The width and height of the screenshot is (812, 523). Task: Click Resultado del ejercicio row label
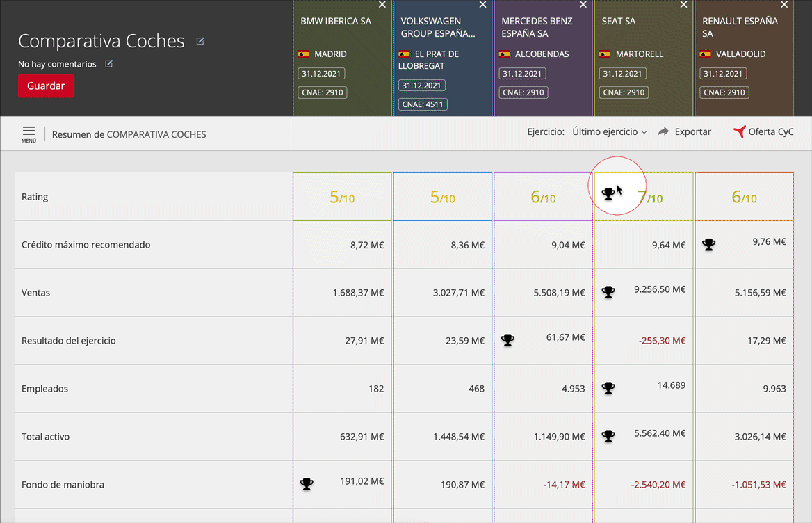[x=68, y=341]
